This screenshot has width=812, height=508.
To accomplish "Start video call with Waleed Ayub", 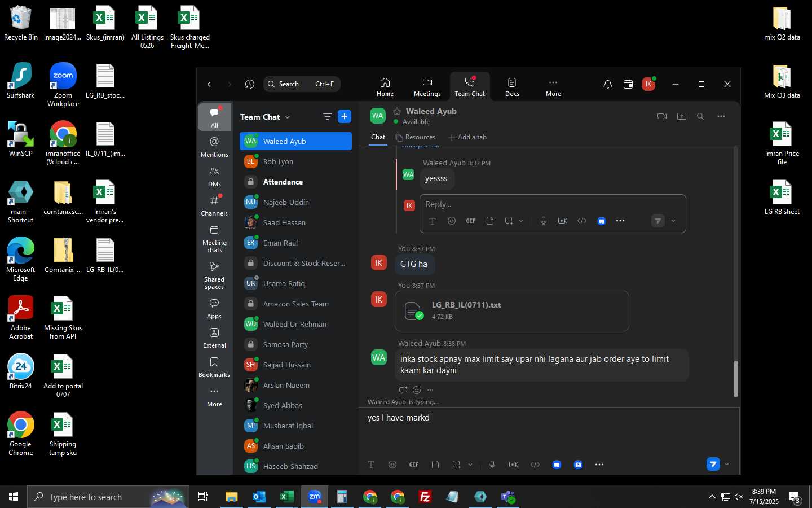I will (662, 116).
